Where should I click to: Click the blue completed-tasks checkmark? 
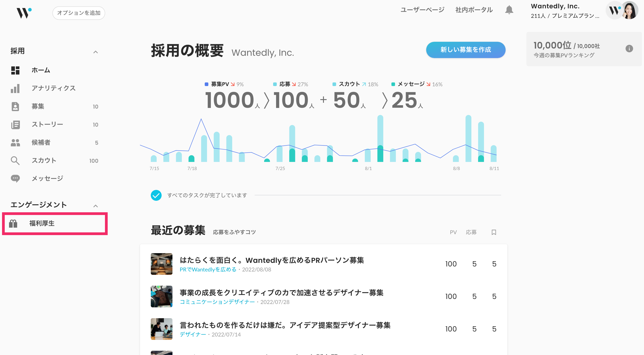[x=156, y=195]
